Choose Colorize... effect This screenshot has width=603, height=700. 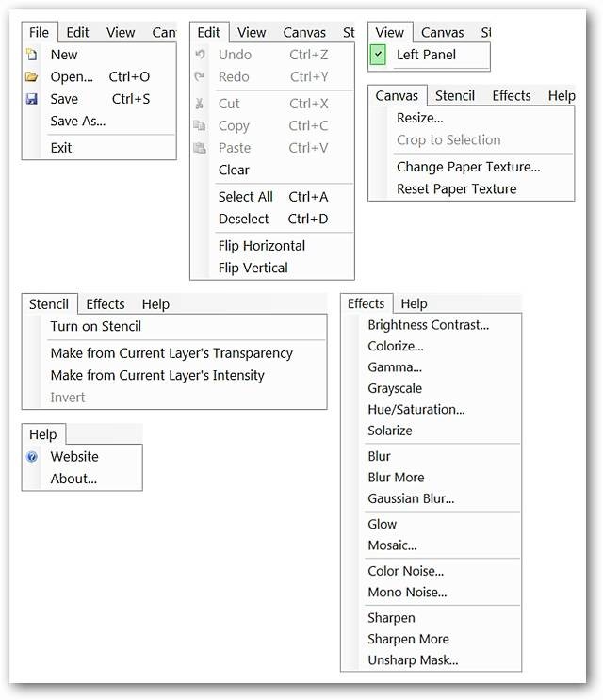coord(396,346)
